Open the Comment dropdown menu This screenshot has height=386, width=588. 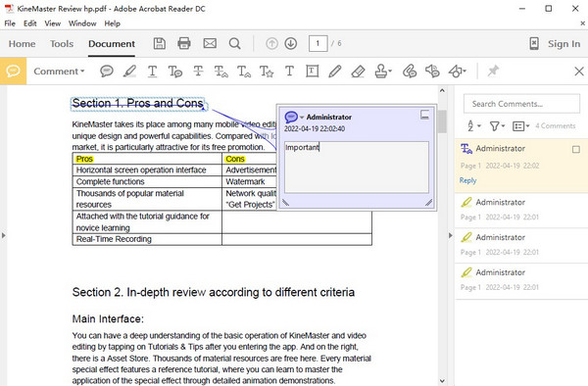59,72
